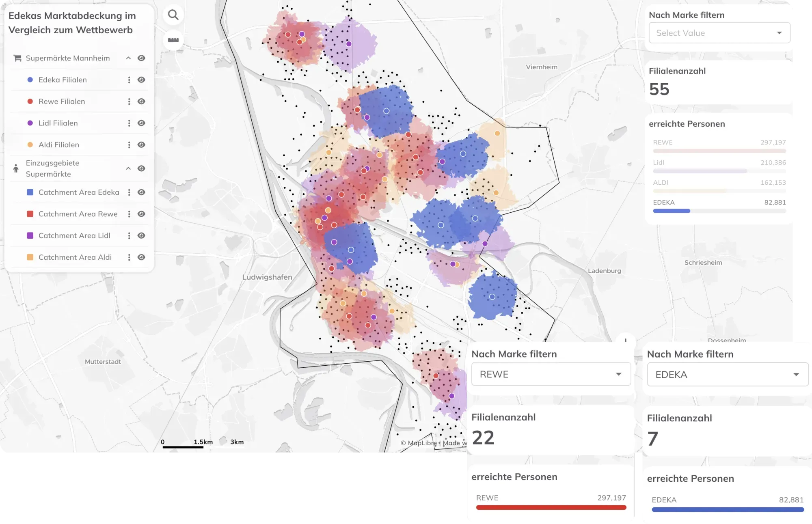Open options menu for Aldi Filialen
812x524 pixels.
(129, 145)
